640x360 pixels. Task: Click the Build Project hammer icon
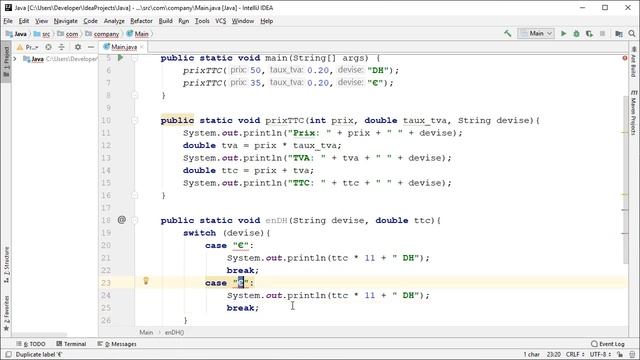tap(507, 33)
